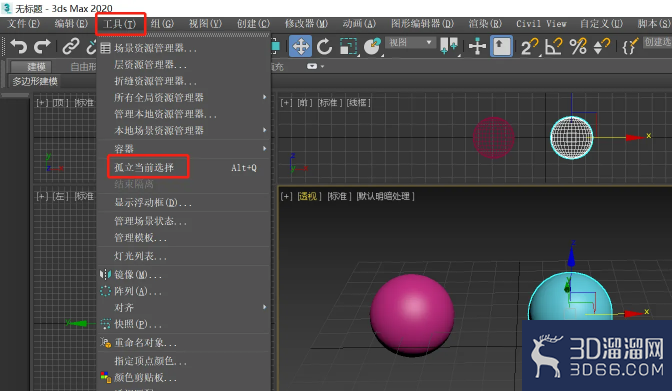The image size is (672, 391).
Task: Open the 图形编辑器(D) menu
Action: point(422,24)
